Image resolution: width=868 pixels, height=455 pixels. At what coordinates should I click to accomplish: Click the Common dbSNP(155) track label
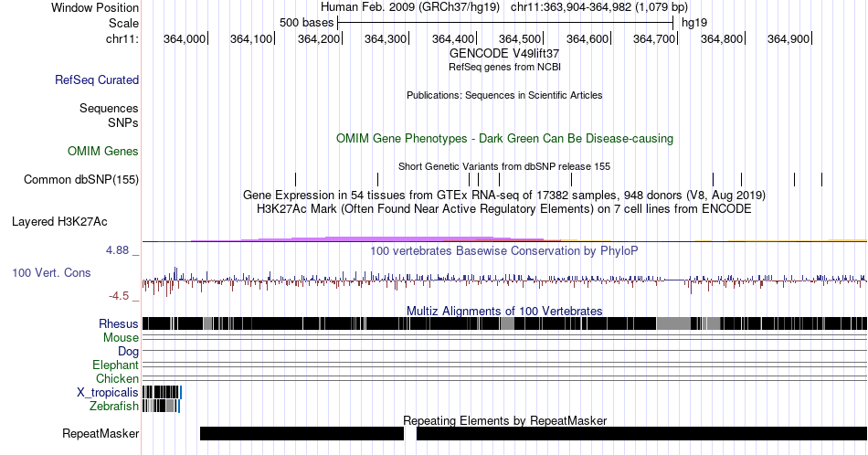(x=80, y=179)
